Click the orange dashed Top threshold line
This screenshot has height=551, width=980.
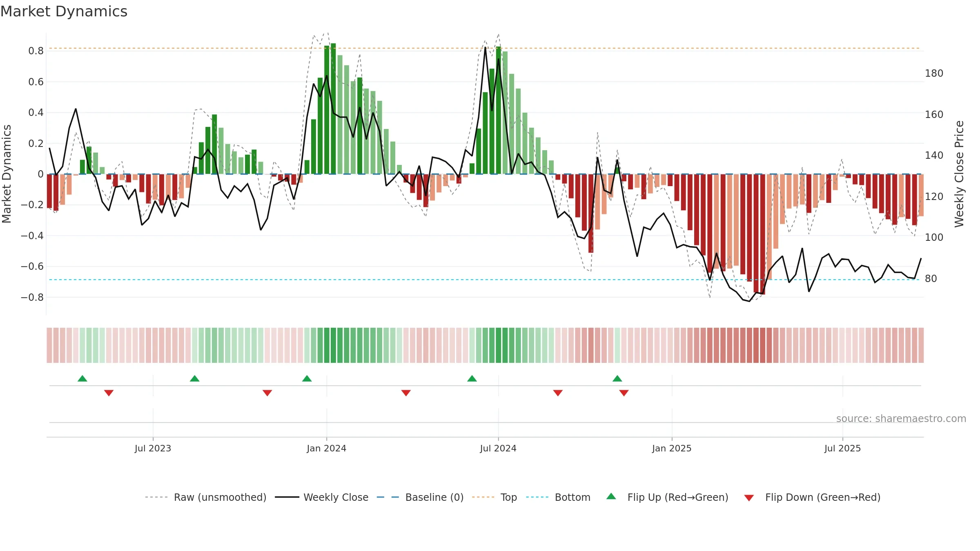(x=484, y=48)
